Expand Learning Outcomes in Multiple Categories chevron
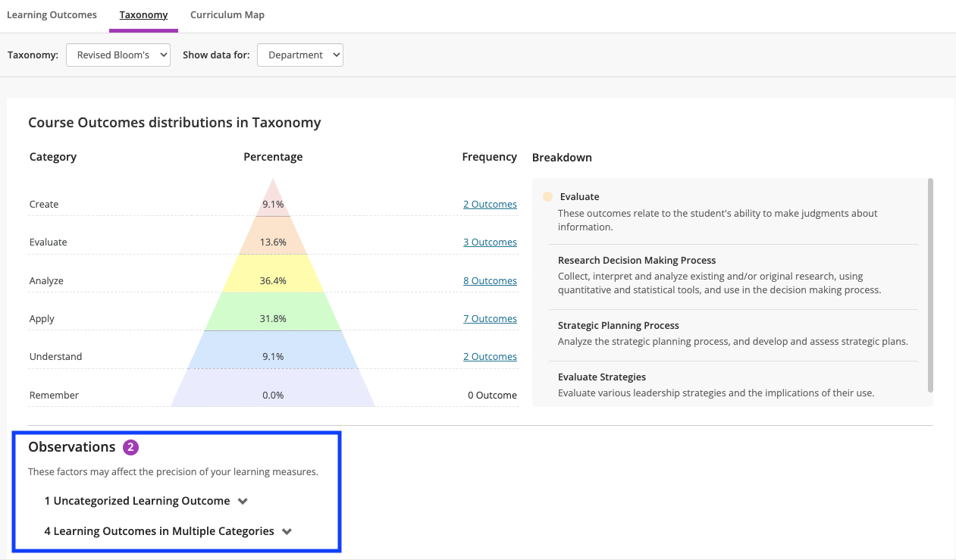This screenshot has height=560, width=956. tap(287, 531)
